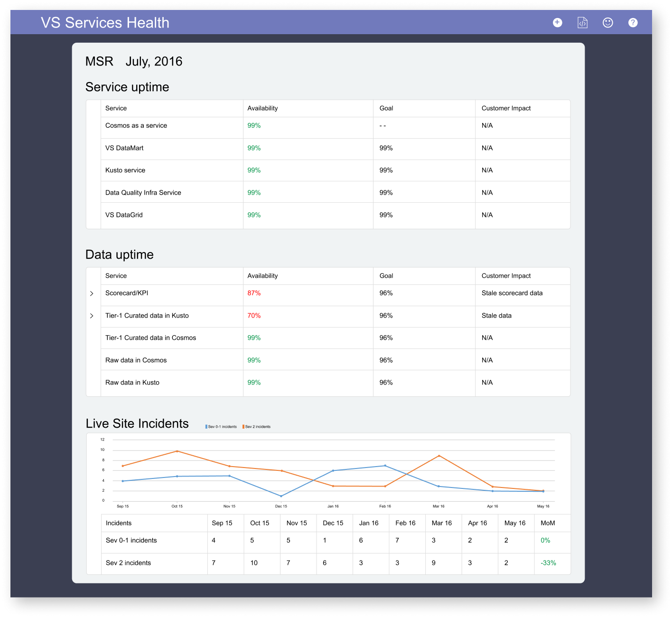Select the Kusto service row name

click(125, 170)
